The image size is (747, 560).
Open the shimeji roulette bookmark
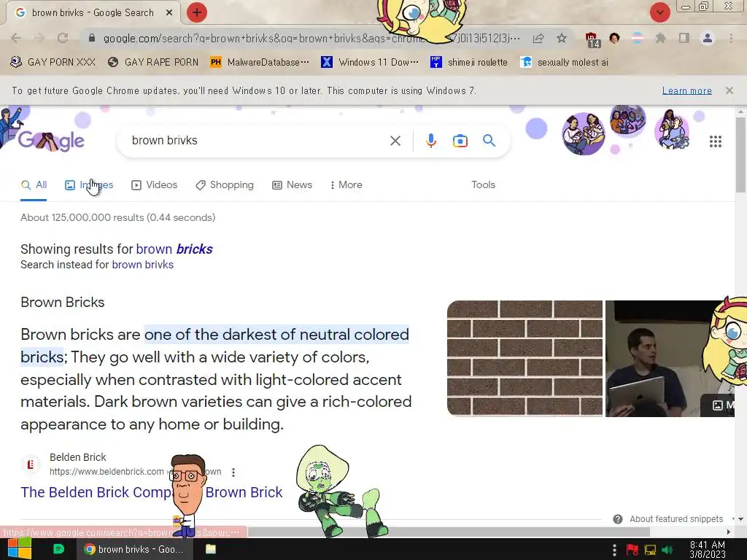coord(469,63)
